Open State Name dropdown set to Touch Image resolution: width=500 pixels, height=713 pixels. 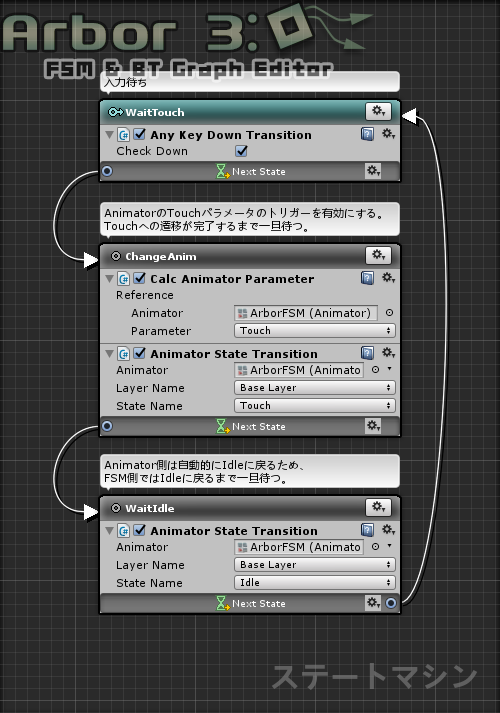coord(315,405)
